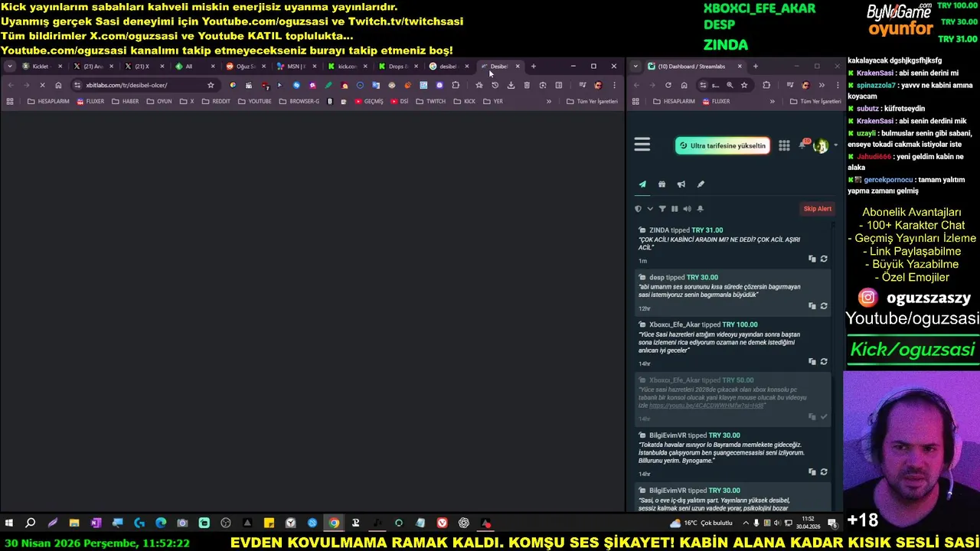
Task: Click the GEÇMİŞ bookmark
Action: [x=368, y=101]
